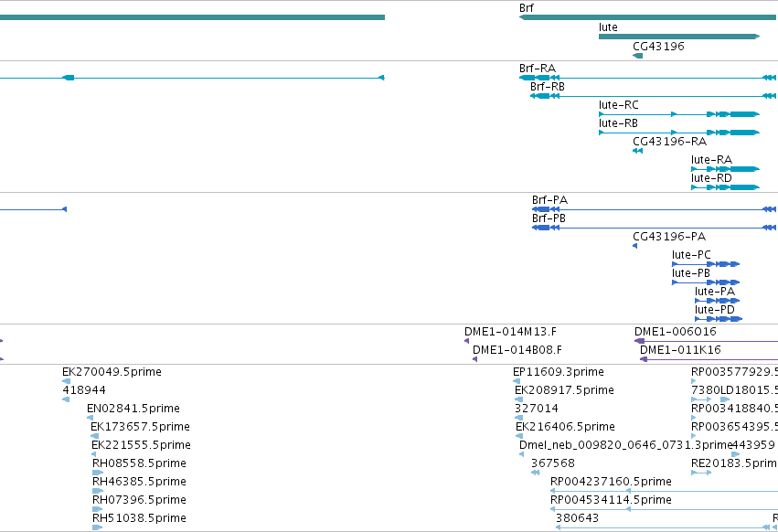This screenshot has height=532, width=778.
Task: Select the lute-RC transcript glyph
Action: click(x=679, y=114)
